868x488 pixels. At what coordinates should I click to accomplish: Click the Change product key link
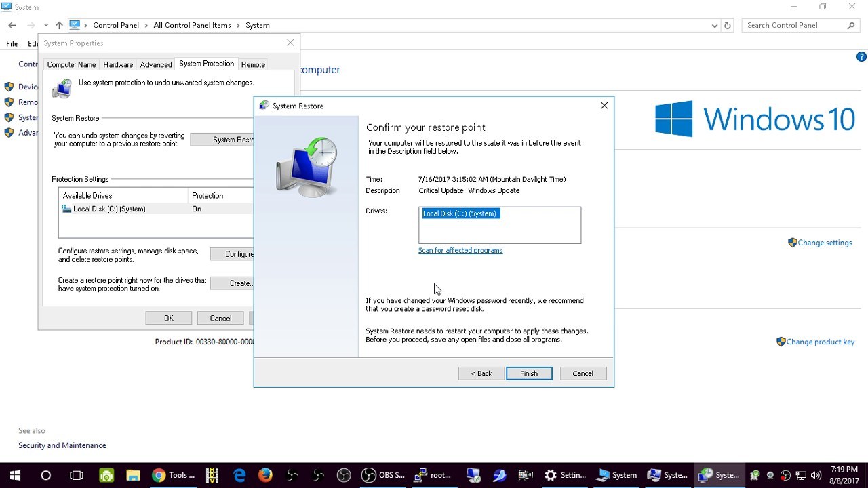820,342
